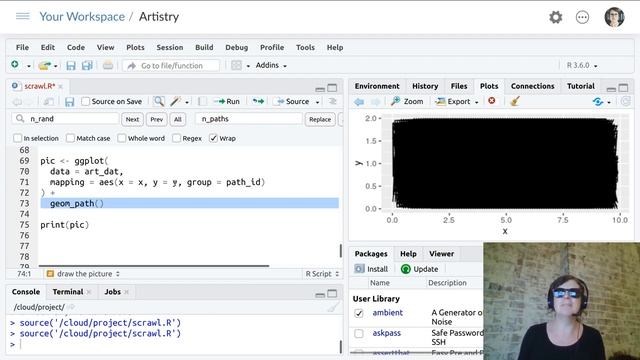Open an existing file folder icon

point(44,65)
